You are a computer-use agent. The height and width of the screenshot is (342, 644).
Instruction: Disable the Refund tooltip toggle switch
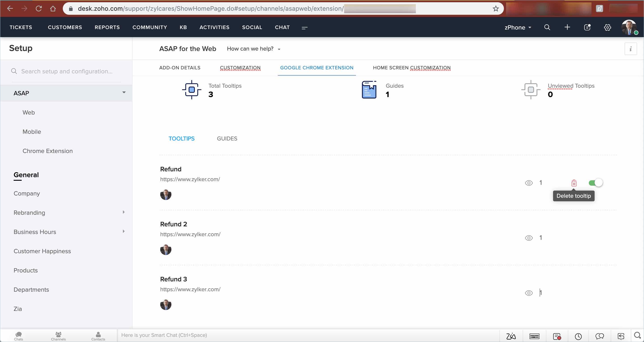click(x=596, y=183)
